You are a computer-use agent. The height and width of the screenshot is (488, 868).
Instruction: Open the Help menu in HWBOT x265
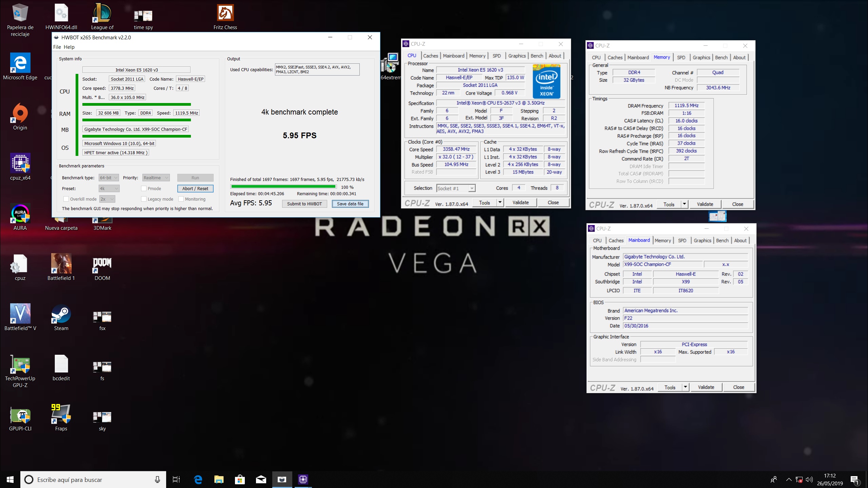(x=69, y=47)
